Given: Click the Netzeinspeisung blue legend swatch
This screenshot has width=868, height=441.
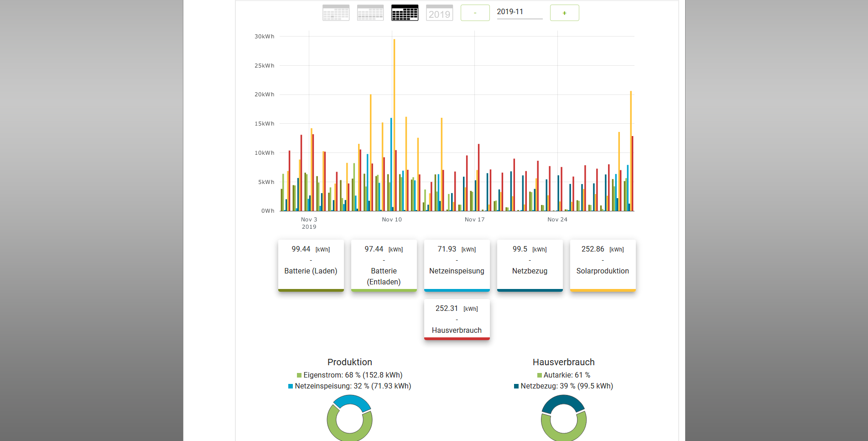Looking at the screenshot, I should click(291, 386).
